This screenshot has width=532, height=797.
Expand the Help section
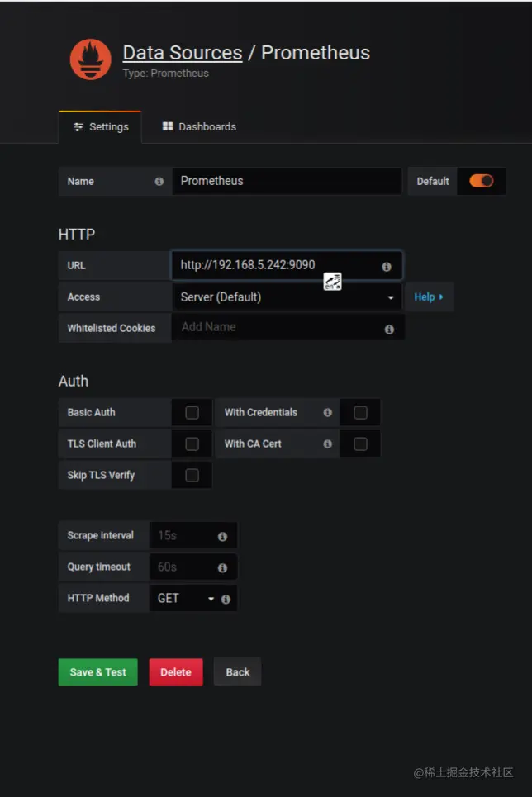429,297
